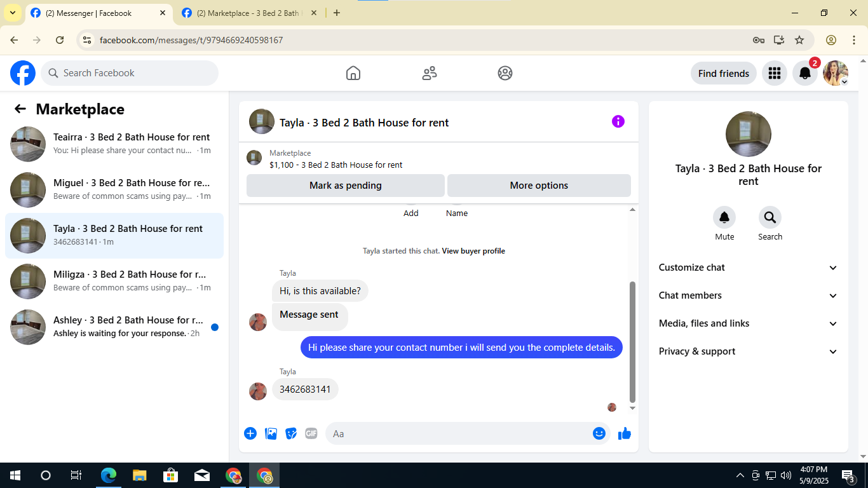The image size is (868, 488).
Task: Show hidden system tray icons
Action: click(740, 475)
